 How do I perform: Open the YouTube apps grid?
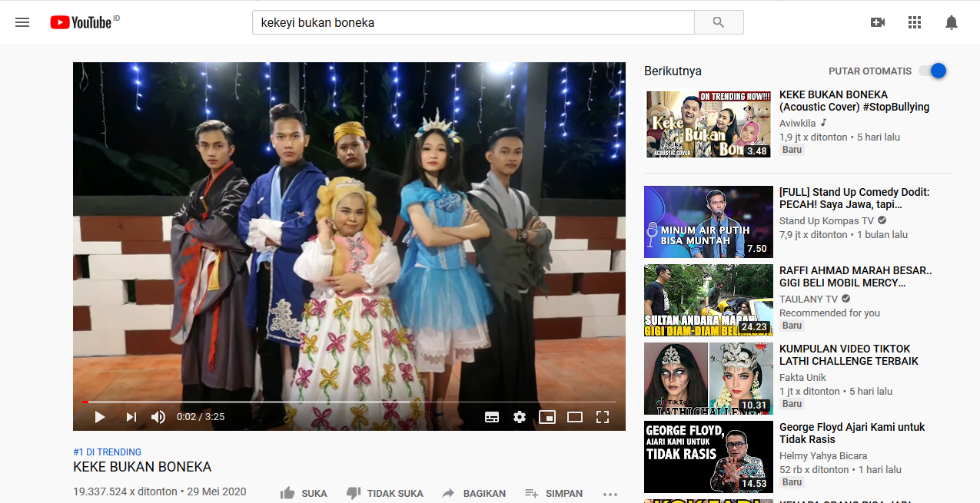(915, 22)
